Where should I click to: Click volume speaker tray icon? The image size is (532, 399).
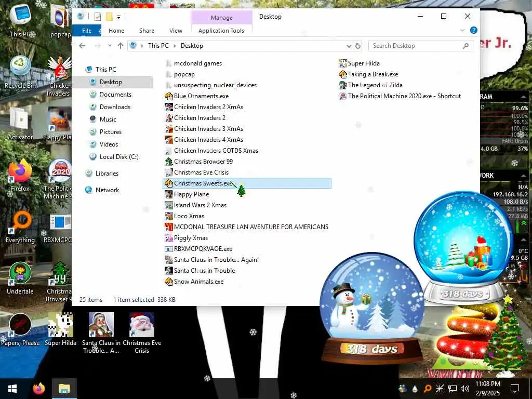(x=465, y=389)
